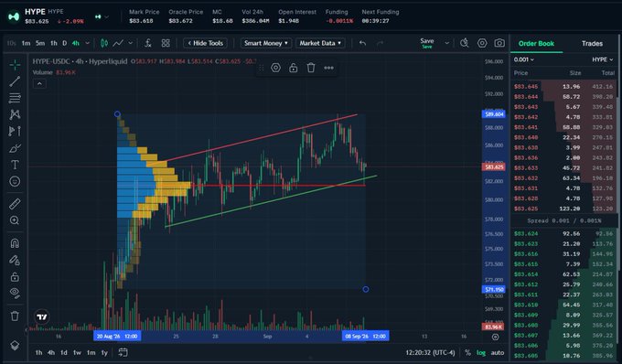Change order book HYPE unit dropdown
This screenshot has height=364, width=622.
click(603, 59)
